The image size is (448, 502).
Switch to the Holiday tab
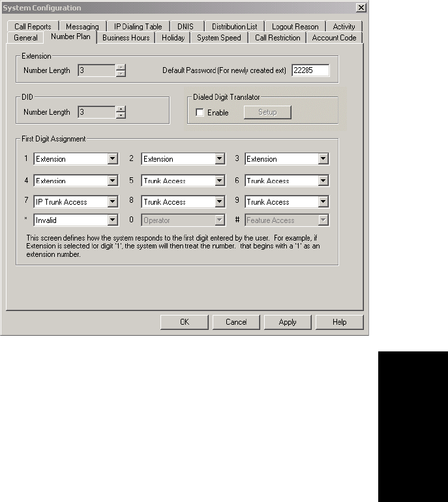173,38
